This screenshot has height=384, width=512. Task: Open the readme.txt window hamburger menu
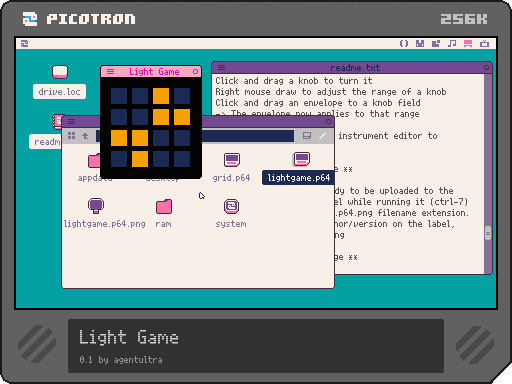pyautogui.click(x=221, y=68)
